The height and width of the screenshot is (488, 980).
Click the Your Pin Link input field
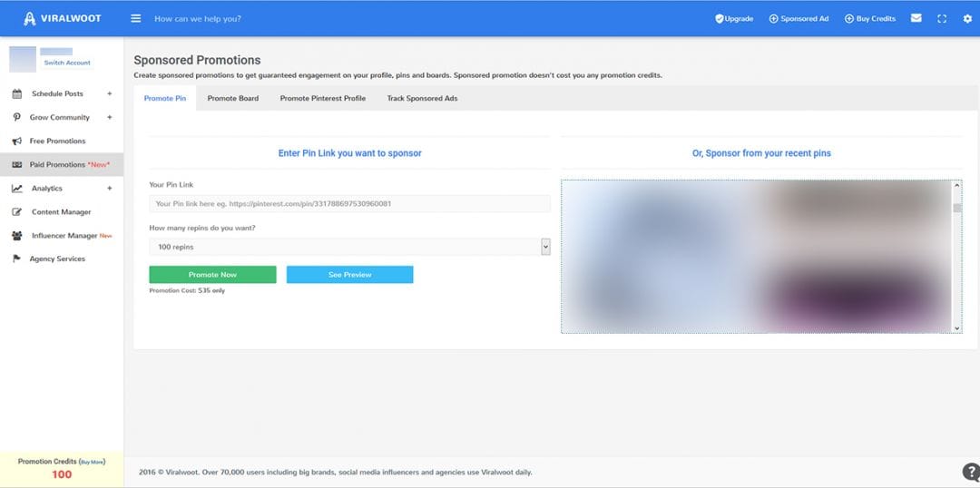tap(349, 204)
